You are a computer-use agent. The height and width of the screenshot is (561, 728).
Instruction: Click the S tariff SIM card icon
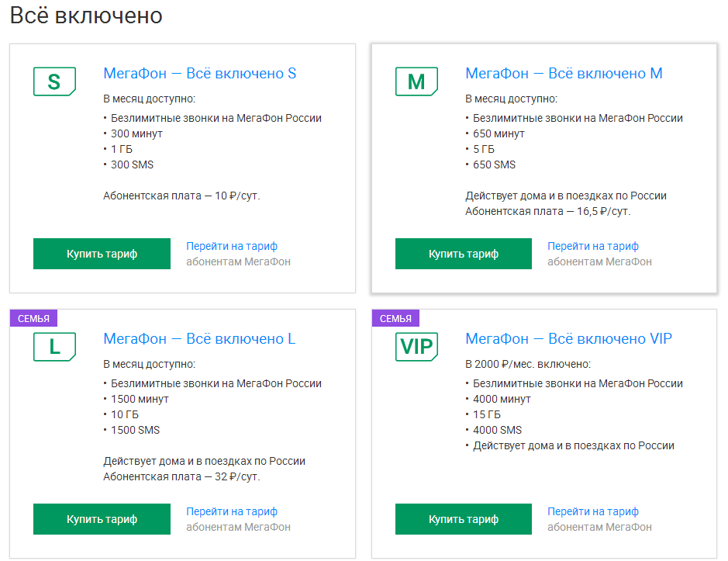(x=54, y=81)
